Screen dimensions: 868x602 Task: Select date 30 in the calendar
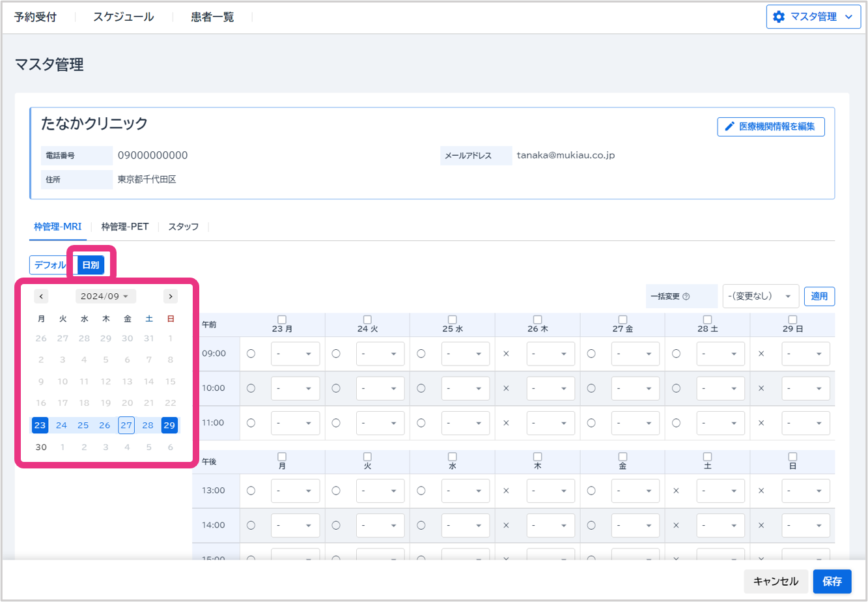[x=41, y=447]
